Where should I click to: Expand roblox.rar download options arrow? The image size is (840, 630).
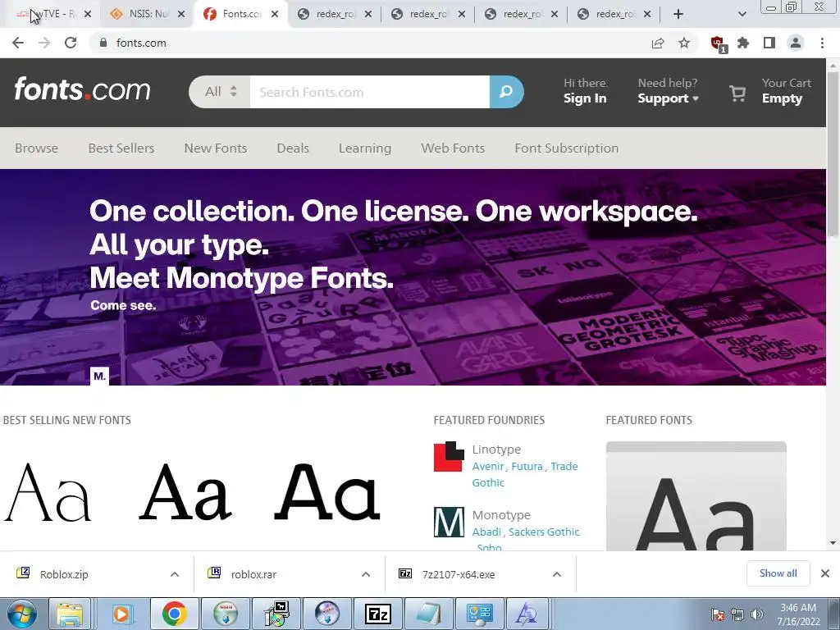366,574
